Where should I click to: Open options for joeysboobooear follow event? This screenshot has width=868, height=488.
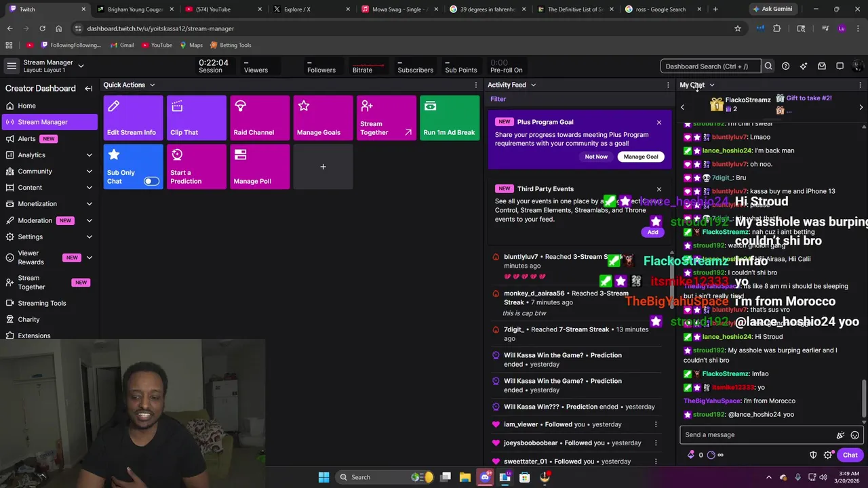[x=656, y=443]
